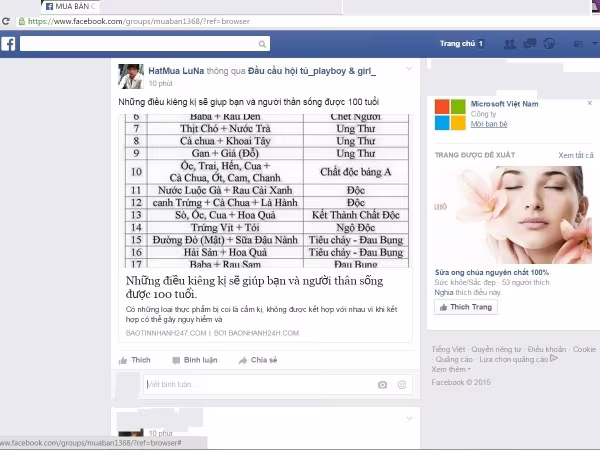Open HatMua LuNa profile link
600x450 pixels.
click(176, 71)
